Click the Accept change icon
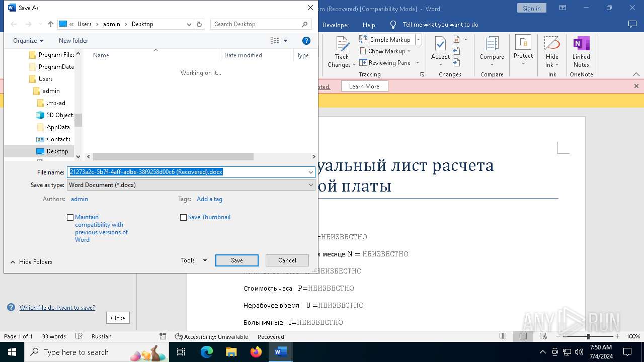Screen dimensions: 644x362 coord(440,44)
